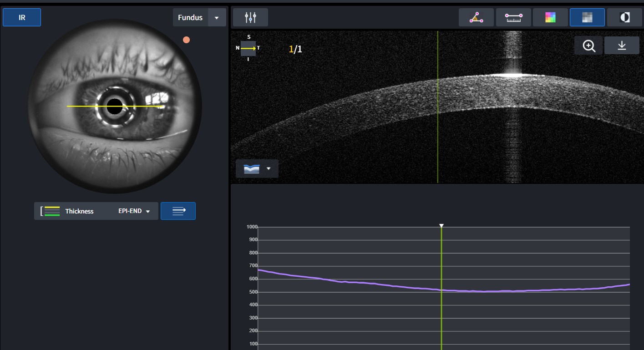
Task: Click the white triangle marker on the graph
Action: click(441, 225)
